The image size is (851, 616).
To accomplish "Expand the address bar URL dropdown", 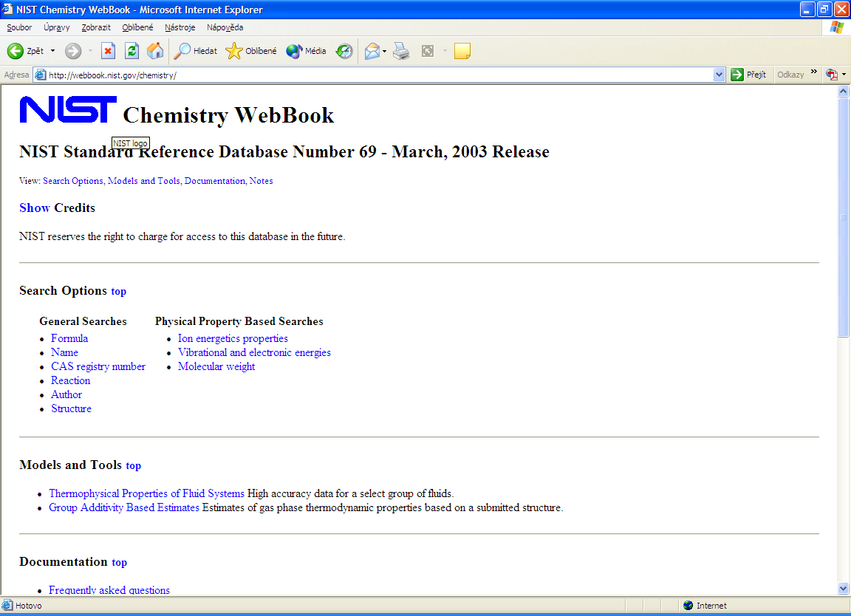I will (x=719, y=75).
